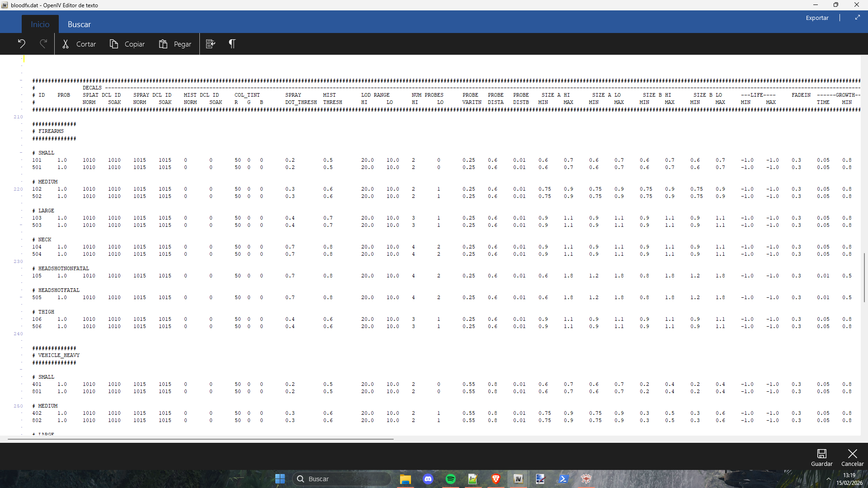868x488 pixels.
Task: Switch to the Buscar tab
Action: 79,24
